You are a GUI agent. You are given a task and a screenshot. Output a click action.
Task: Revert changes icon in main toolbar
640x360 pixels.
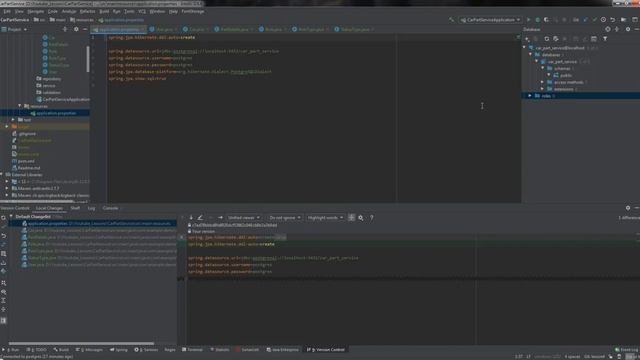coord(613,20)
